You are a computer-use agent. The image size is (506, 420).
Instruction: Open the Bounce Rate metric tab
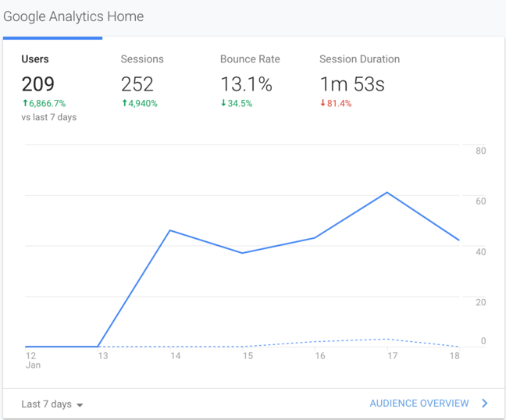point(250,59)
